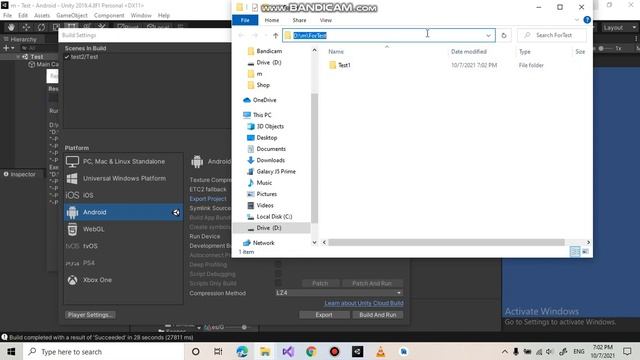Select the Unity Hand tool

pyautogui.click(x=11, y=27)
